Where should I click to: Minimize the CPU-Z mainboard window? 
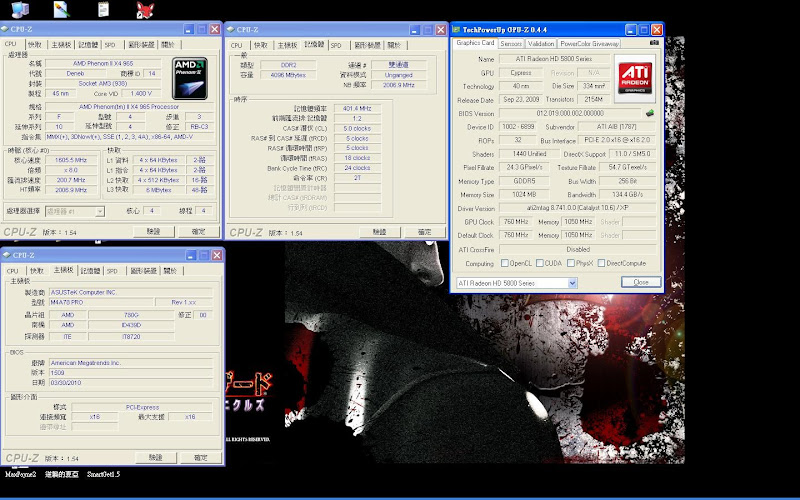[x=191, y=255]
